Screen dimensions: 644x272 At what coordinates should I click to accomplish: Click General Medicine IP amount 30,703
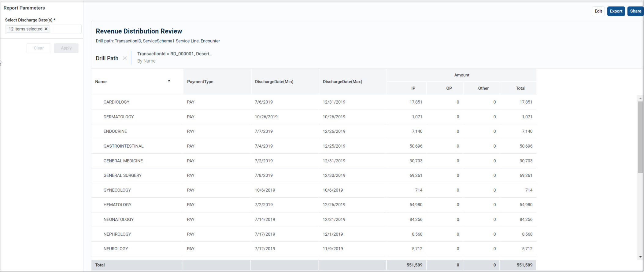coord(416,161)
